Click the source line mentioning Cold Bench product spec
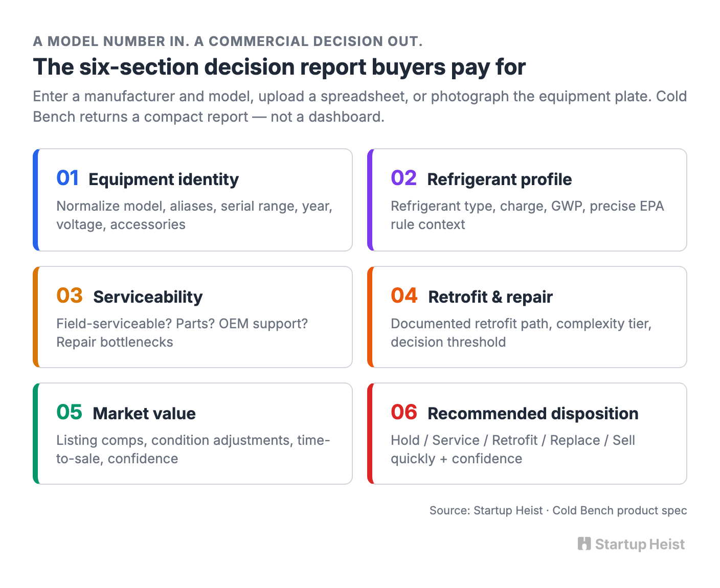720x588 pixels. tap(558, 510)
